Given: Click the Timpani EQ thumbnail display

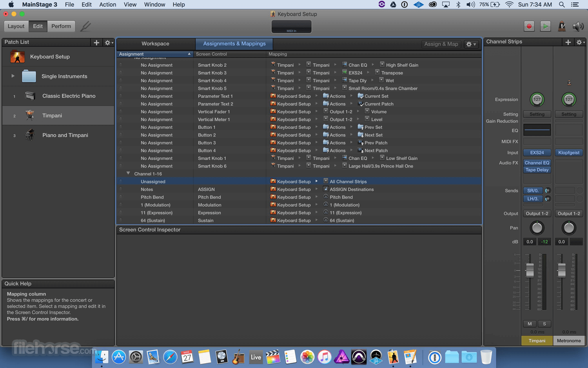Looking at the screenshot, I should point(537,129).
